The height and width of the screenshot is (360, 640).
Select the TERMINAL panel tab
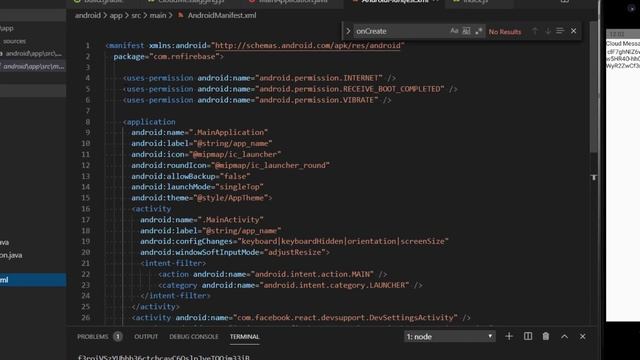pos(244,337)
